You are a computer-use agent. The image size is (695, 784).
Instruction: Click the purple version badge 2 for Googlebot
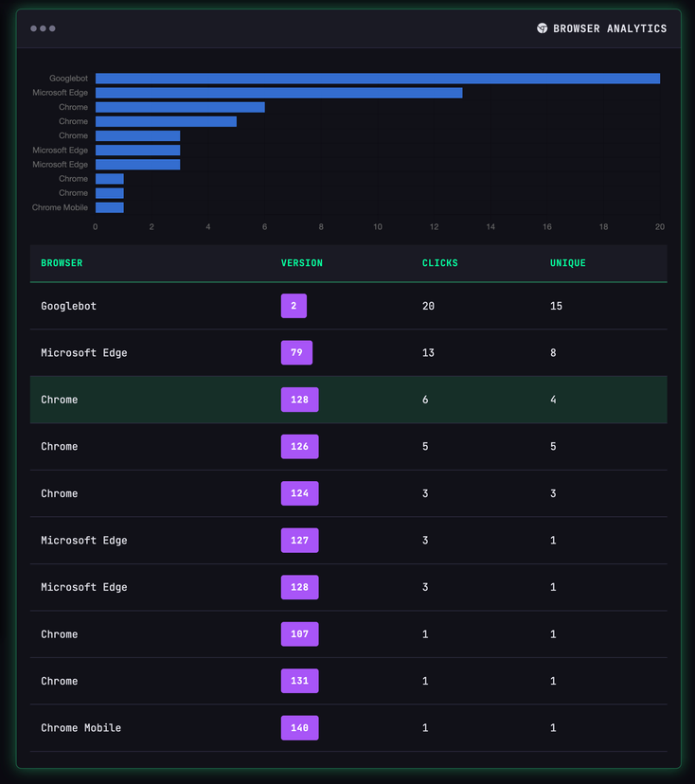(x=293, y=306)
